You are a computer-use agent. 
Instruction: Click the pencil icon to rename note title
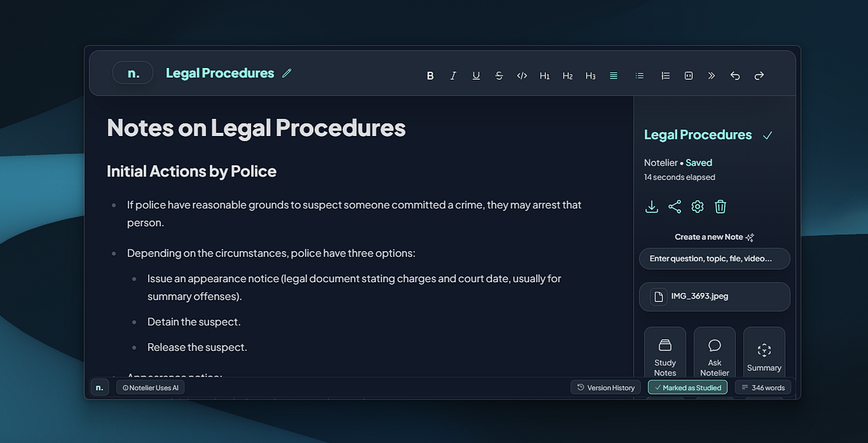pyautogui.click(x=287, y=73)
